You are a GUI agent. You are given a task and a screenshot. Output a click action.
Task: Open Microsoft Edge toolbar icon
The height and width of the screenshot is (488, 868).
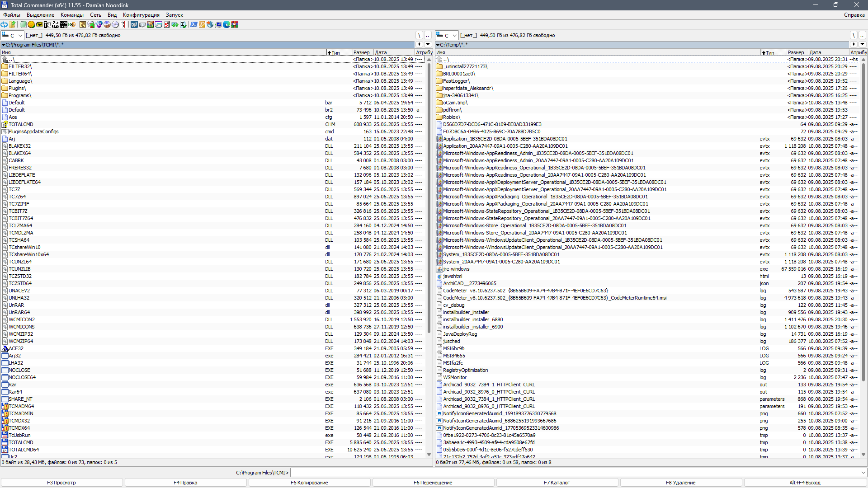[x=226, y=24]
